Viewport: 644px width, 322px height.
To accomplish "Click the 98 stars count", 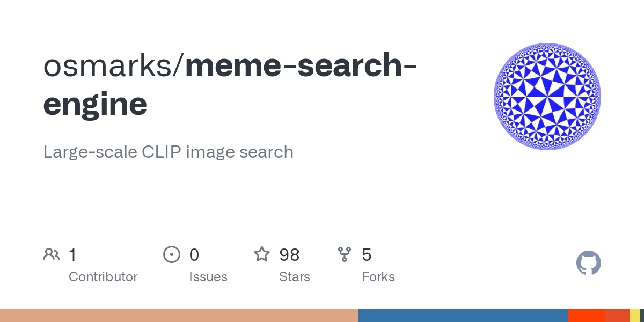I will click(289, 254).
